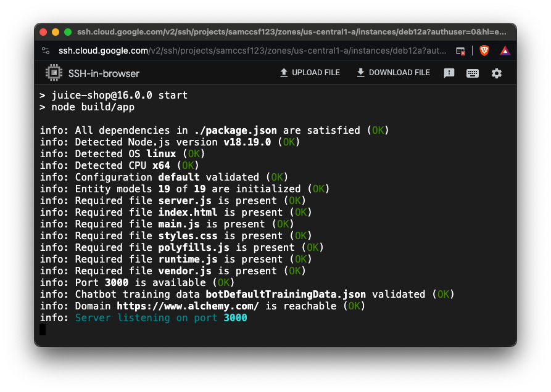Click the window title bar URL text

coord(292,32)
